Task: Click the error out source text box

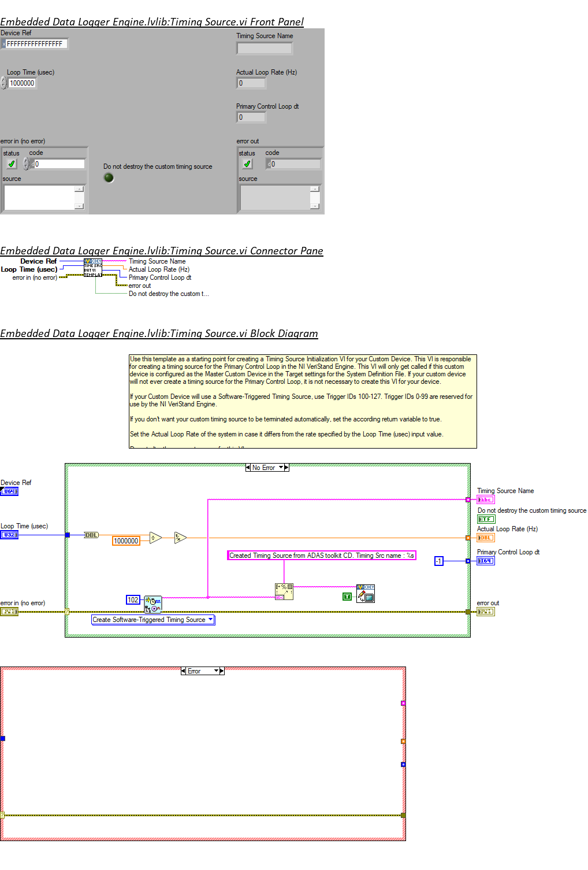Action: (275, 197)
